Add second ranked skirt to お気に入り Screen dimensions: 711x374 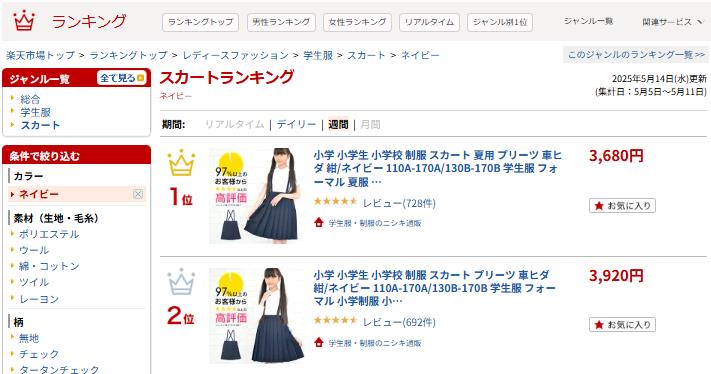click(622, 325)
